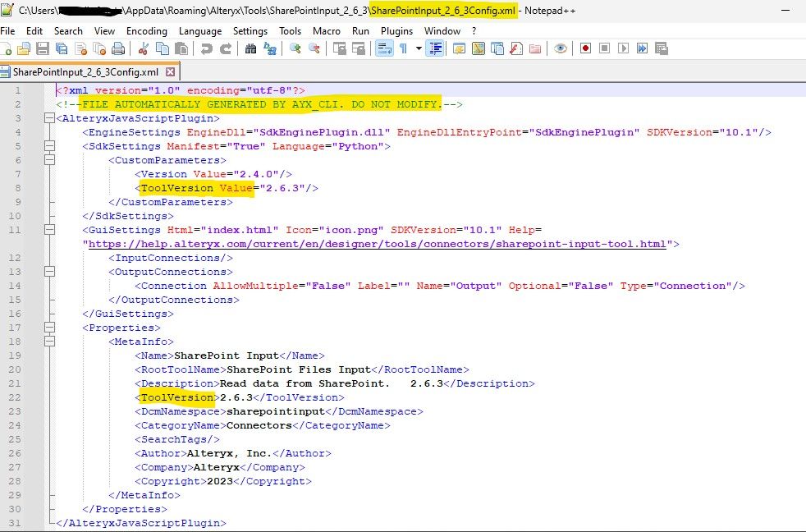Click the Close All toolbar icon
806x532 pixels.
coord(99,48)
